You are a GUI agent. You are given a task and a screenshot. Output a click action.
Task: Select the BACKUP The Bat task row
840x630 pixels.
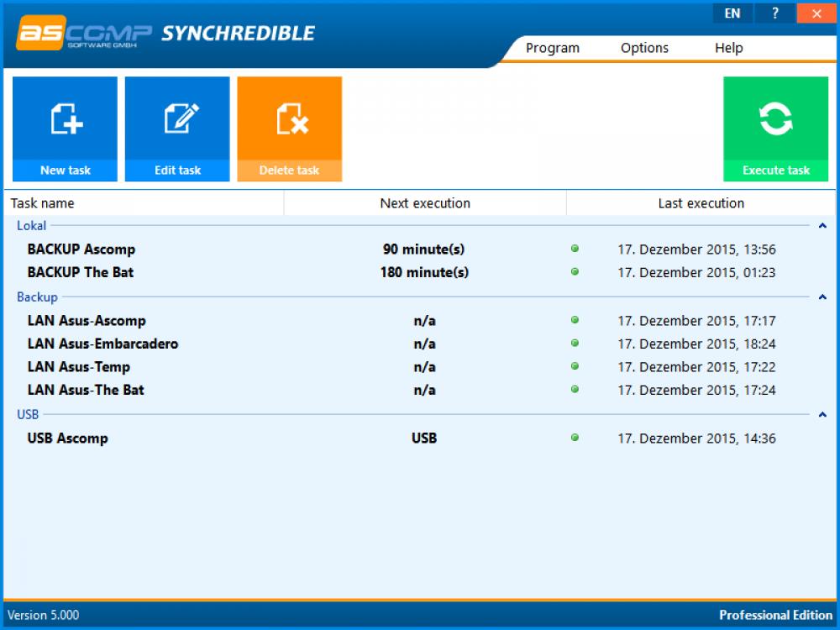[81, 272]
